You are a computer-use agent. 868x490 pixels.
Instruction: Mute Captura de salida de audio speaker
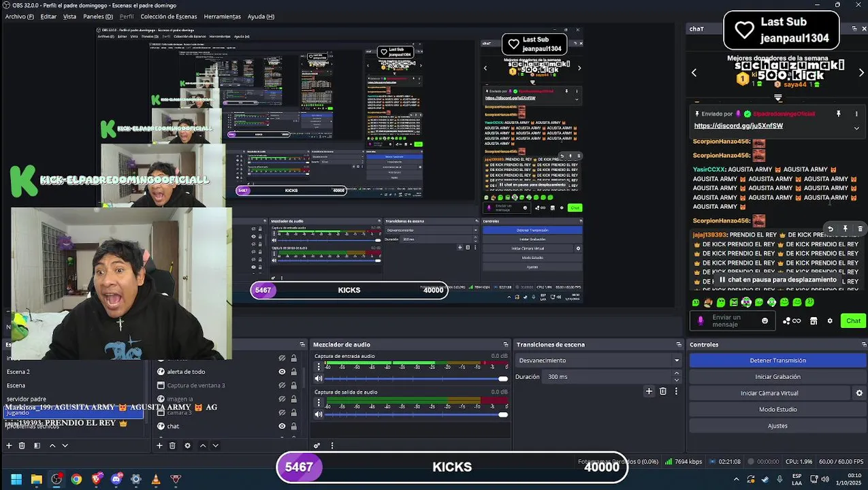318,414
